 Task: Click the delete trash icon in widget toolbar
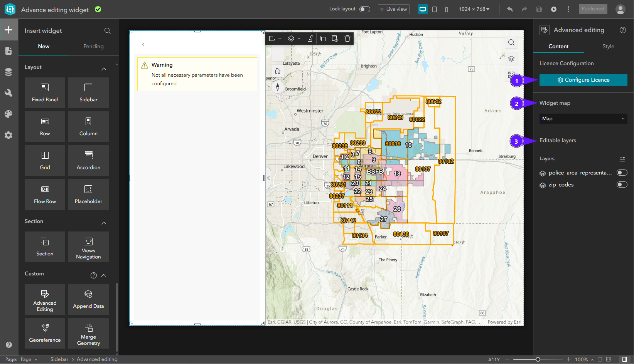pyautogui.click(x=347, y=39)
